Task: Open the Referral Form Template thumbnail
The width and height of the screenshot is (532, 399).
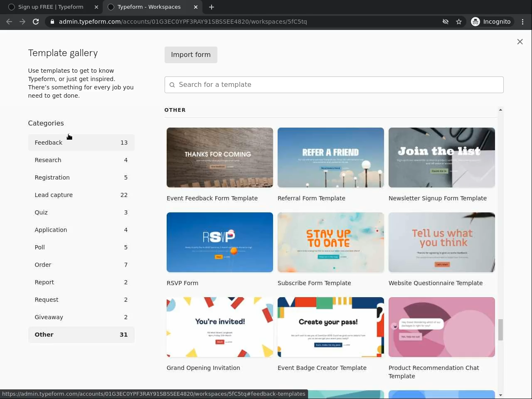Action: point(331,158)
